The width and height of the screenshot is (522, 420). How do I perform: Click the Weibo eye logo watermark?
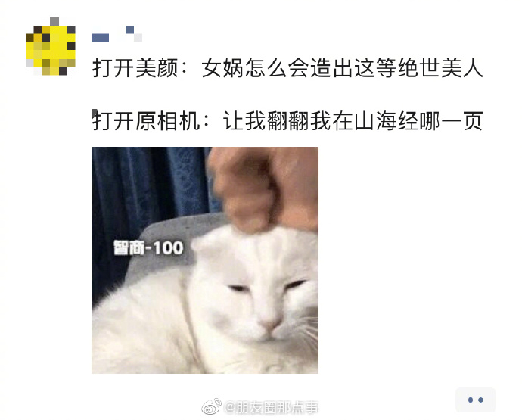pyautogui.click(x=212, y=406)
